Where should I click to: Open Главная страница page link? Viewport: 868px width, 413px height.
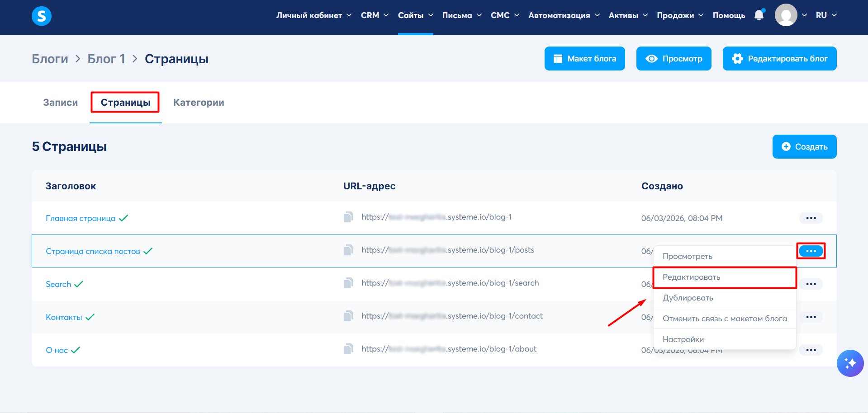tap(81, 218)
